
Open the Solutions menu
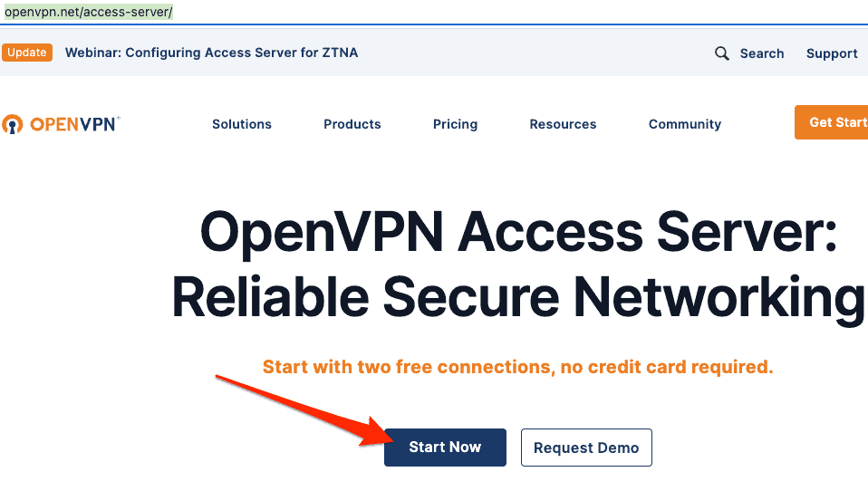pos(242,124)
